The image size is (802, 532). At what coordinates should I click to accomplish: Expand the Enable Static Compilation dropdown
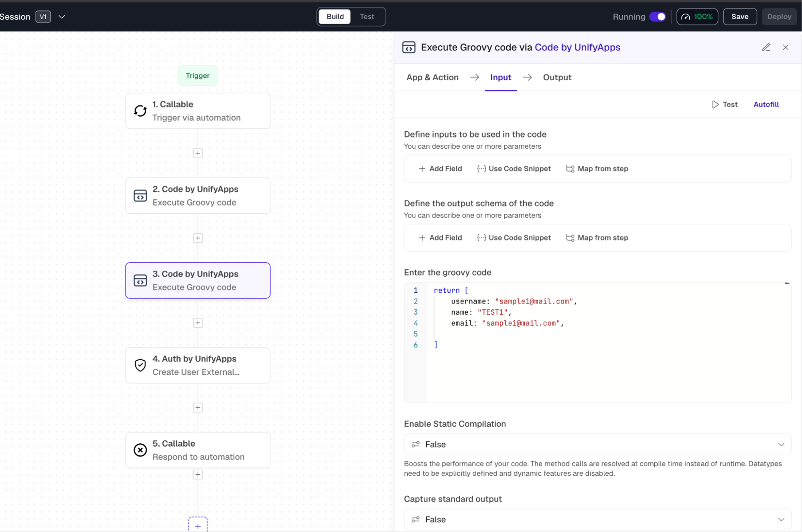click(x=597, y=444)
